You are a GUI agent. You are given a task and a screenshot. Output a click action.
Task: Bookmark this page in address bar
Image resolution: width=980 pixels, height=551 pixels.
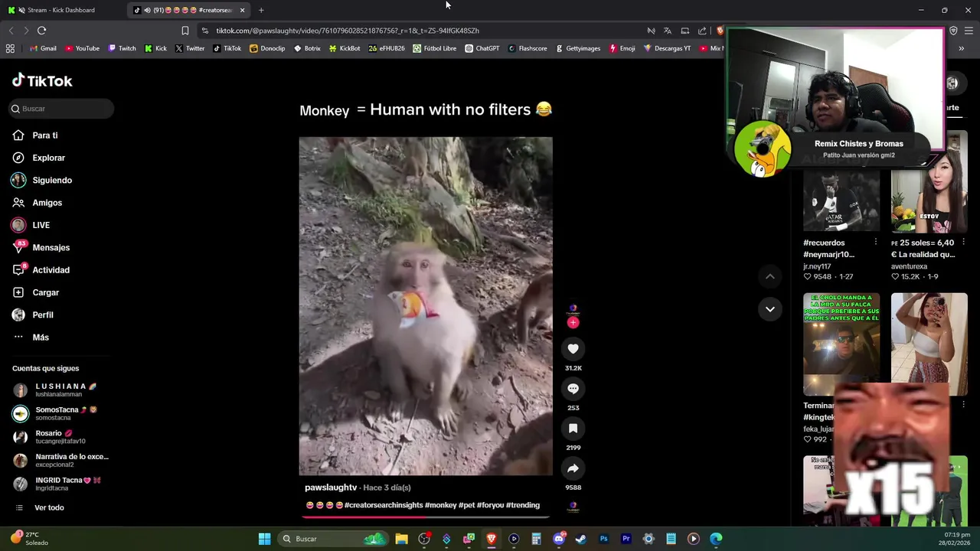coord(185,31)
